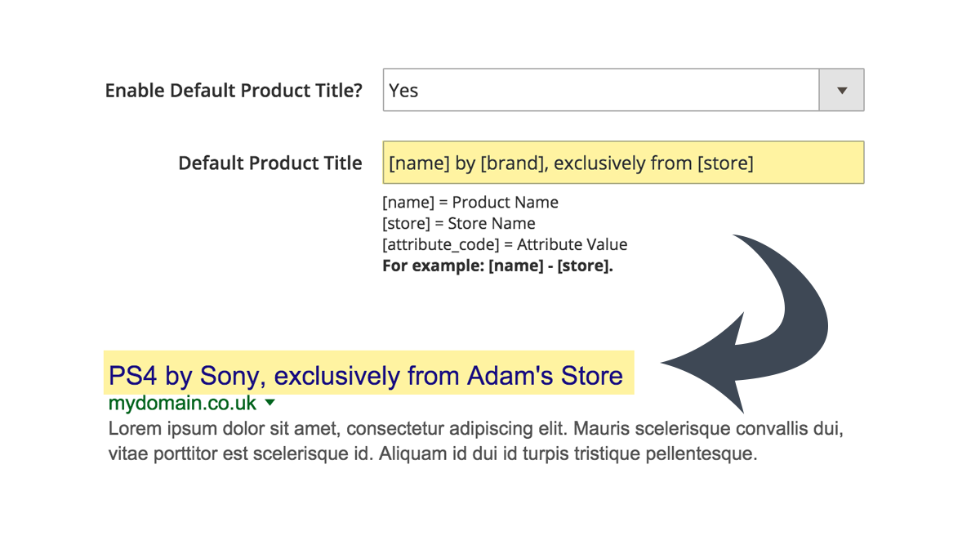Click the 'Lorem ipsum dolor sit amet' snippet line
This screenshot has height=545, width=980.
point(475,430)
